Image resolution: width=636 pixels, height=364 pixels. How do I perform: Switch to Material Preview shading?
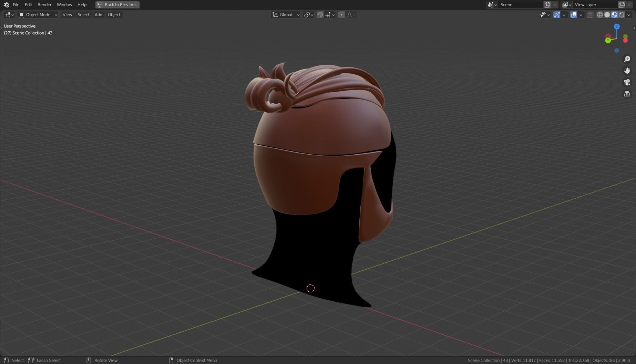614,15
